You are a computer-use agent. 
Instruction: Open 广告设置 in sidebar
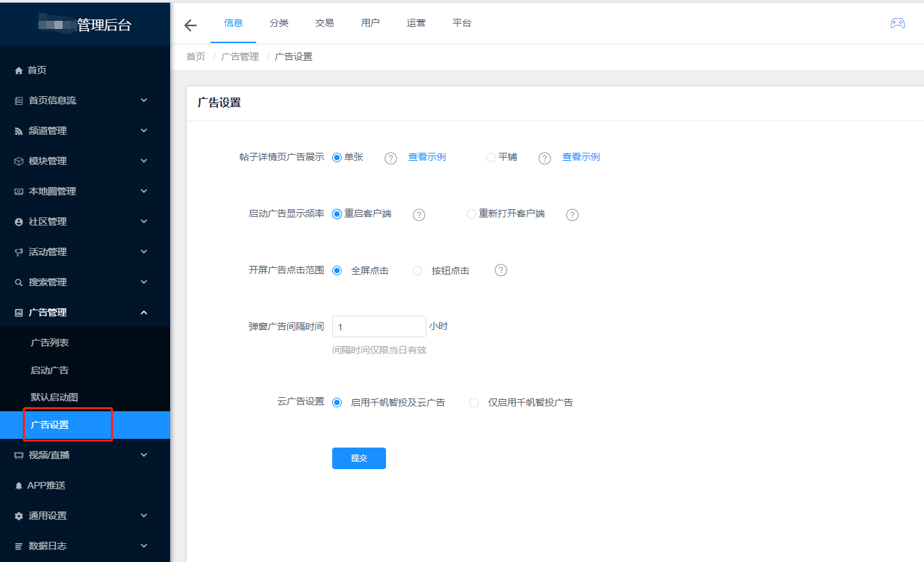pyautogui.click(x=85, y=425)
